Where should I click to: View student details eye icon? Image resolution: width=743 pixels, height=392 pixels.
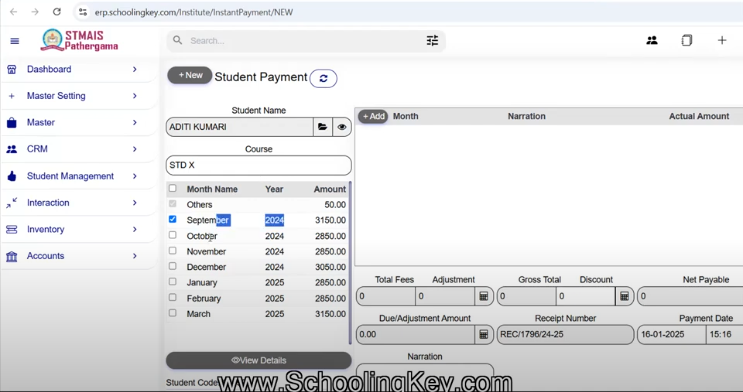pyautogui.click(x=342, y=127)
